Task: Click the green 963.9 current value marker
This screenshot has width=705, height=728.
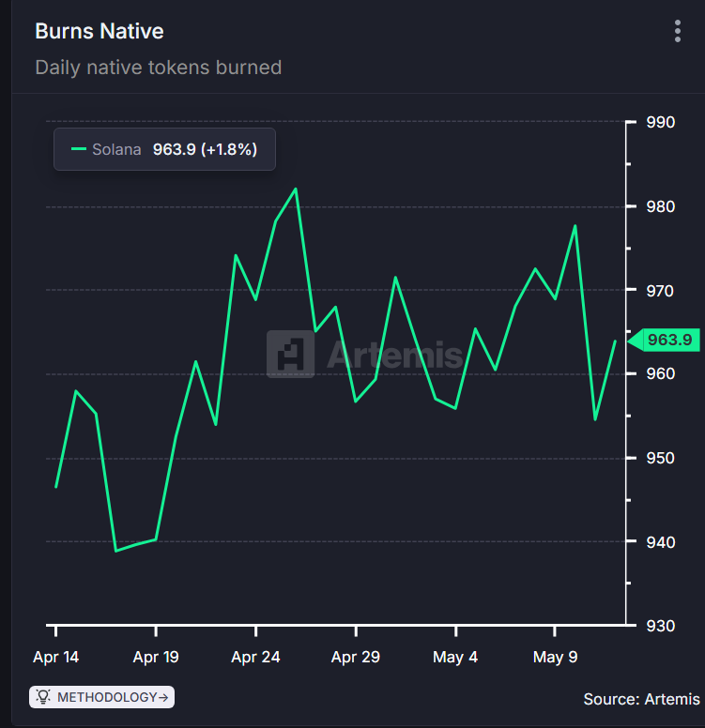Action: point(664,340)
